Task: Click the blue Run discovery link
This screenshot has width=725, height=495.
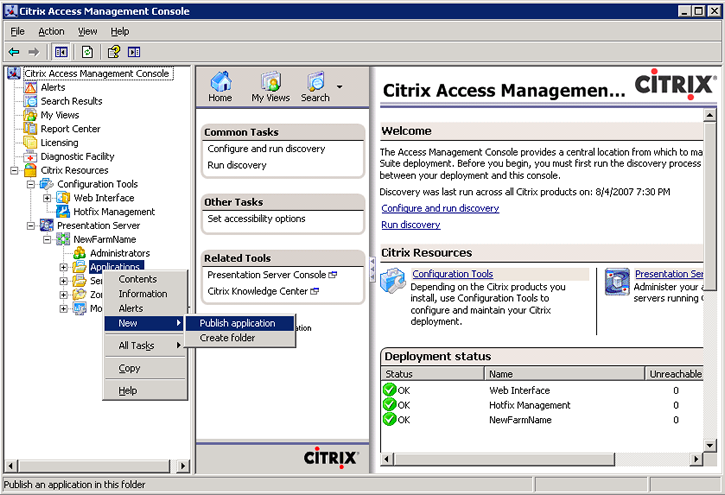Action: tap(411, 225)
